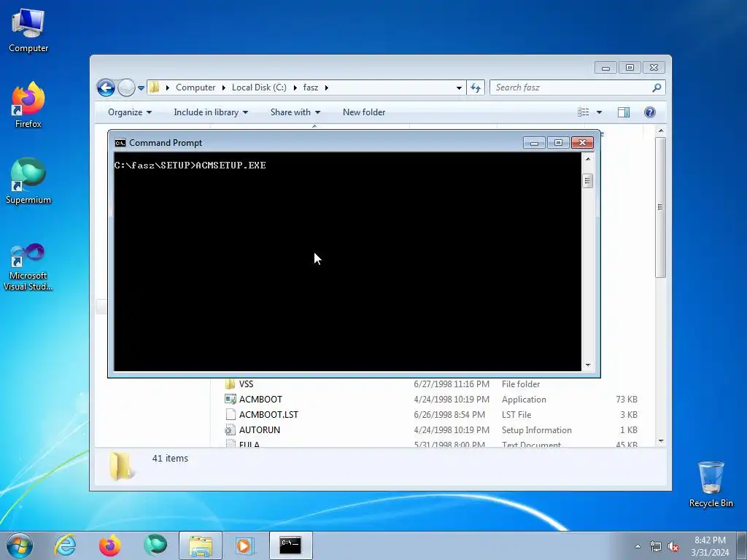Click Explorer file list scroll up arrow

(661, 131)
